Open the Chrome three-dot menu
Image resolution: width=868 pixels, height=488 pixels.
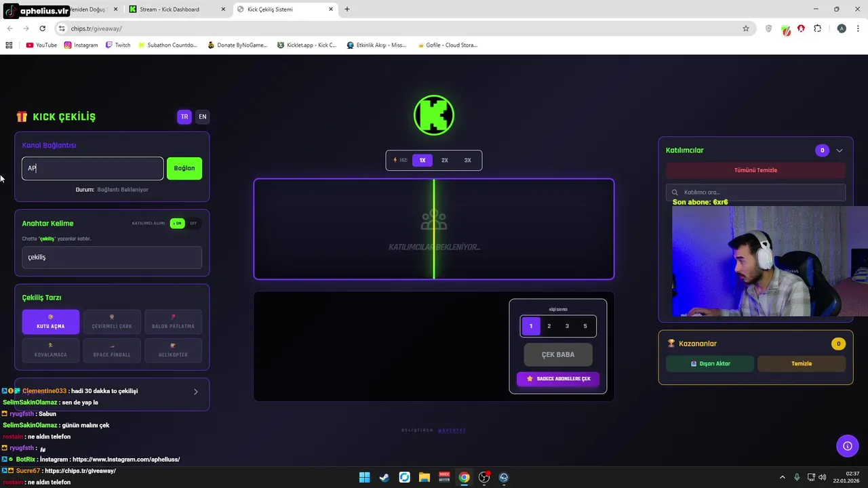(x=858, y=28)
